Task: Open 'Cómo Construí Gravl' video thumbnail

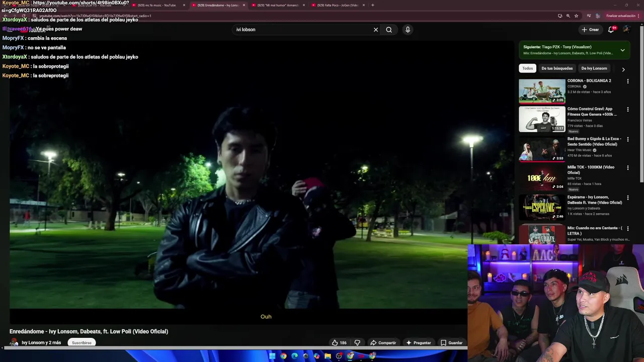Action: pyautogui.click(x=542, y=119)
